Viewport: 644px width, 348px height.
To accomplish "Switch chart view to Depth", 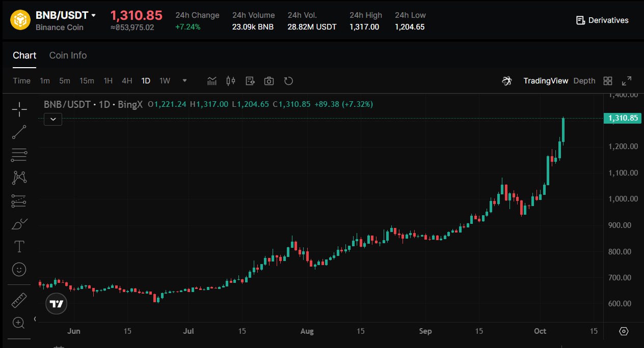I will point(584,81).
